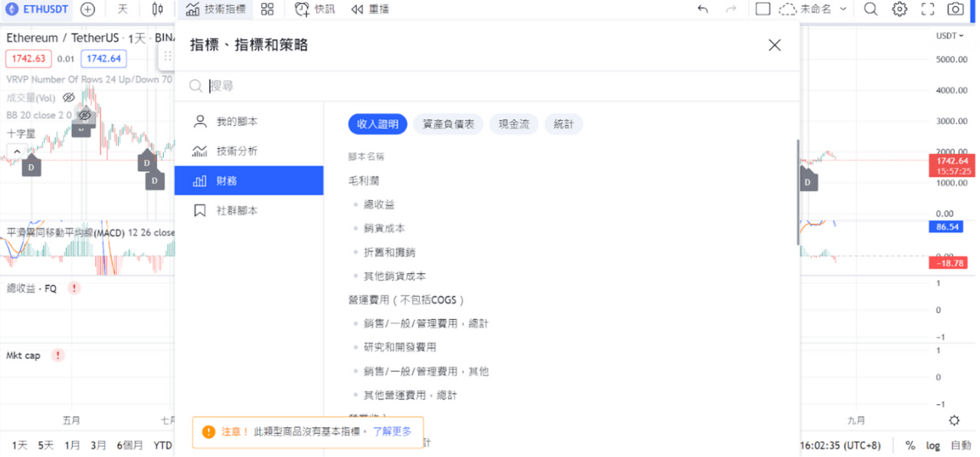Select the 3月 time range

pyautogui.click(x=98, y=445)
